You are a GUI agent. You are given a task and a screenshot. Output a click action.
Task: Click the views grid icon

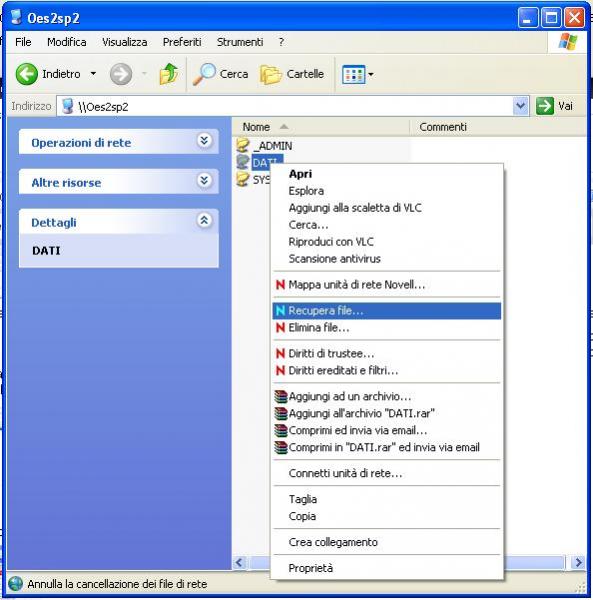click(x=353, y=74)
